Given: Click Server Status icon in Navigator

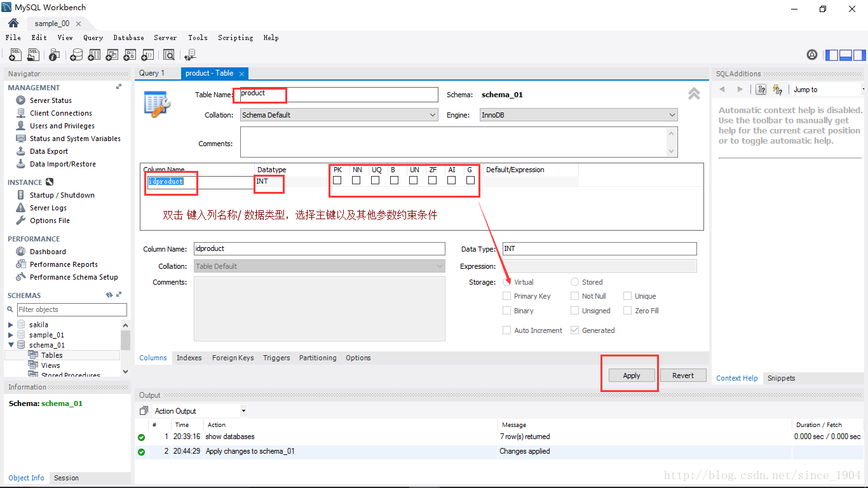Looking at the screenshot, I should 21,100.
